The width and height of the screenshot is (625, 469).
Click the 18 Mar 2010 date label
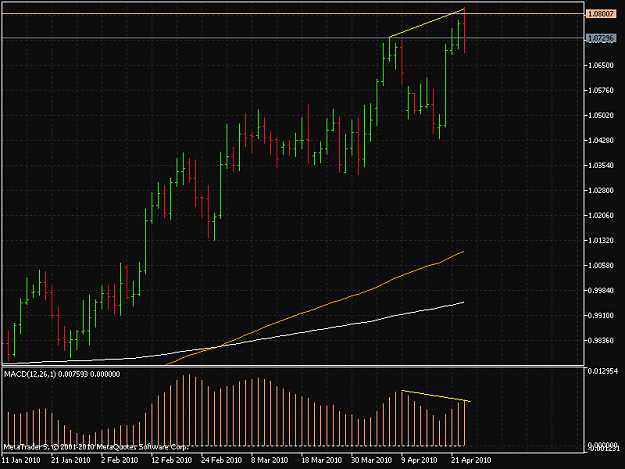point(321,460)
